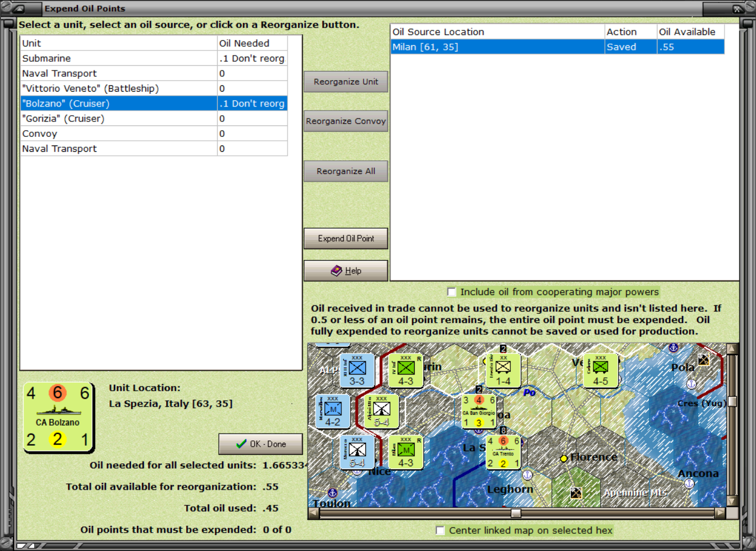Click the Alpini Mtn 5-4 counter
The image size is (756, 551).
coord(381,411)
